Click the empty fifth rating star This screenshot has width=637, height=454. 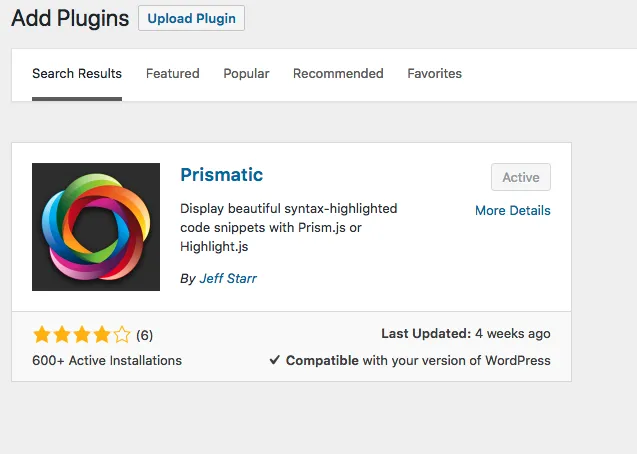(x=121, y=335)
